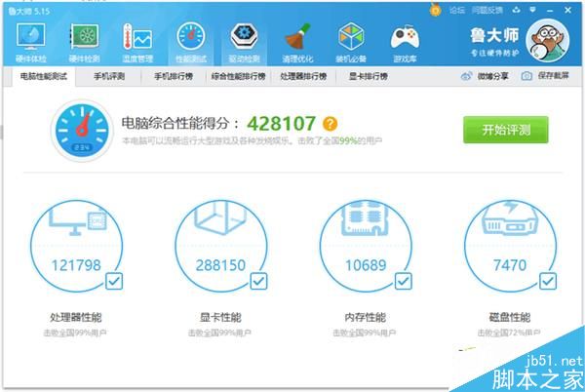The image size is (585, 392).
Task: Open the 问题反馈 feedback link
Action: click(x=487, y=10)
